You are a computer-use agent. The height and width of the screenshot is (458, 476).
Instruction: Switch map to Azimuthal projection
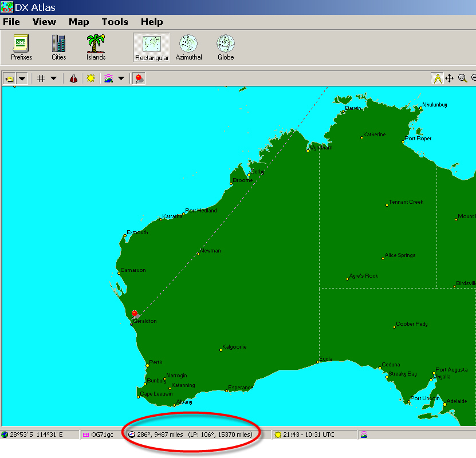coord(188,46)
